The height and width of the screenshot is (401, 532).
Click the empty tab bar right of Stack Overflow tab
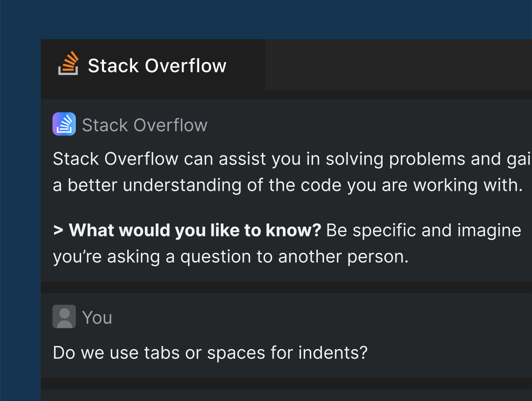[398, 65]
